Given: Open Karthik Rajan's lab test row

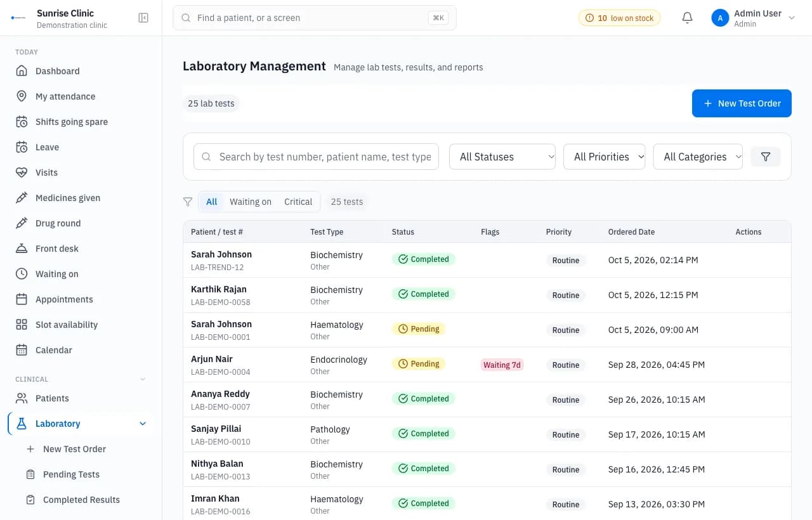Looking at the screenshot, I should pos(487,295).
